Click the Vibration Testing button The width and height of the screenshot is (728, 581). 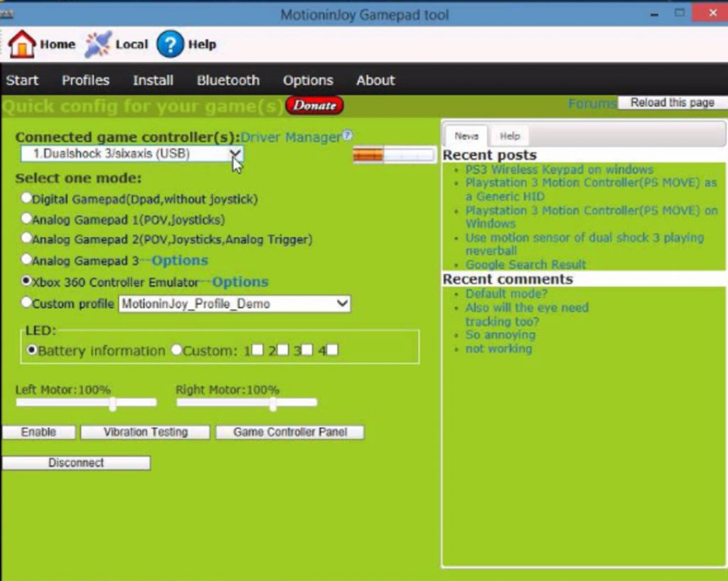(x=145, y=432)
